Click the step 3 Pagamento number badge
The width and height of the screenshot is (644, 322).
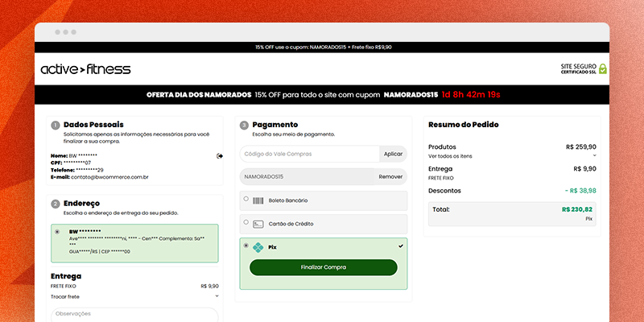244,126
